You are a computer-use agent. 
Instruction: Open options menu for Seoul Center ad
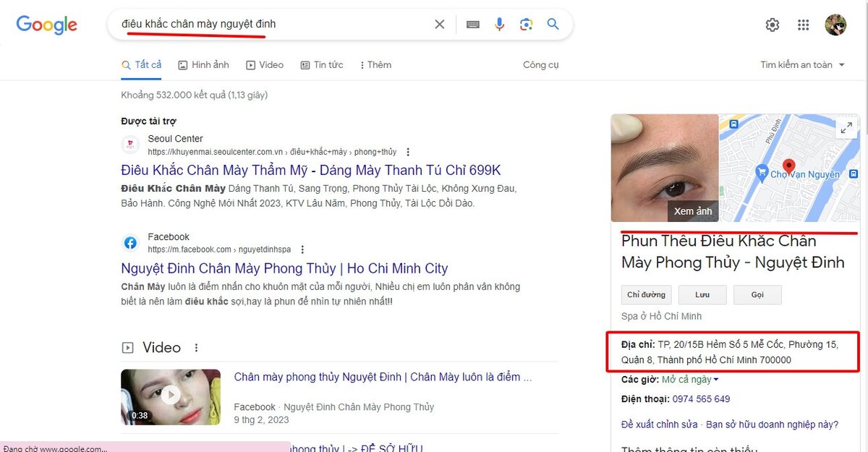(x=409, y=152)
